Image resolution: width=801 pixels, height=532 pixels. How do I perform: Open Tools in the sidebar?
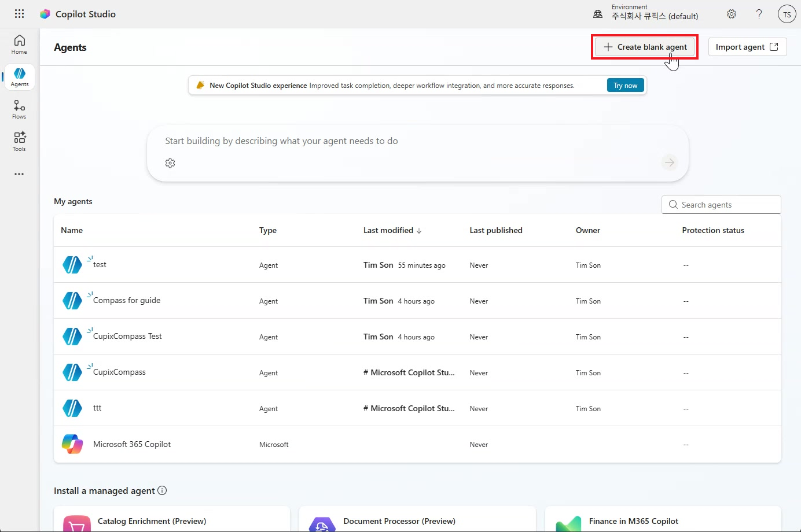pyautogui.click(x=19, y=142)
